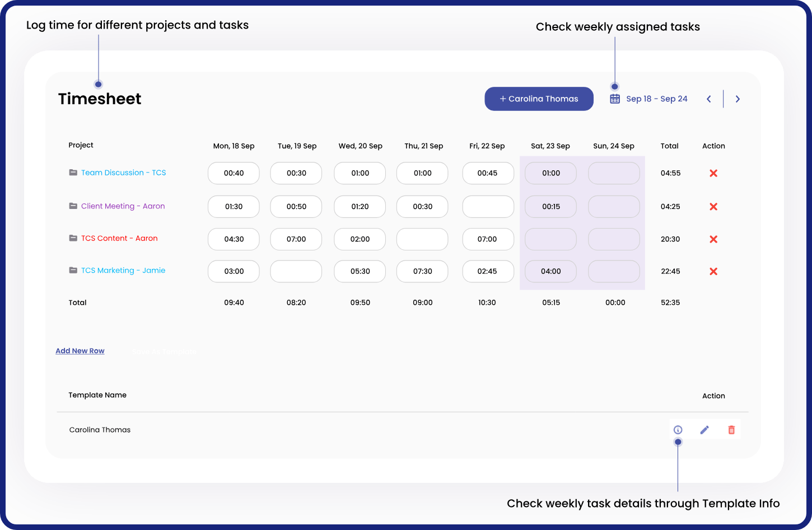Remove the Client Meeting - Aaron row
This screenshot has height=530, width=812.
(x=713, y=207)
